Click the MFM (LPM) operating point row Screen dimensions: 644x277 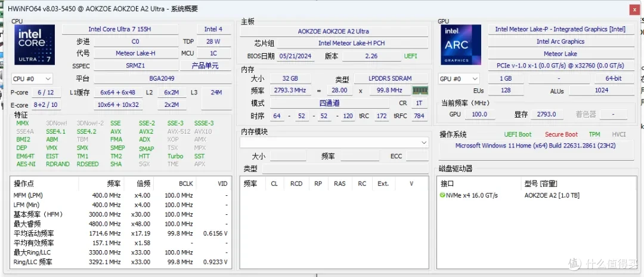pos(120,195)
